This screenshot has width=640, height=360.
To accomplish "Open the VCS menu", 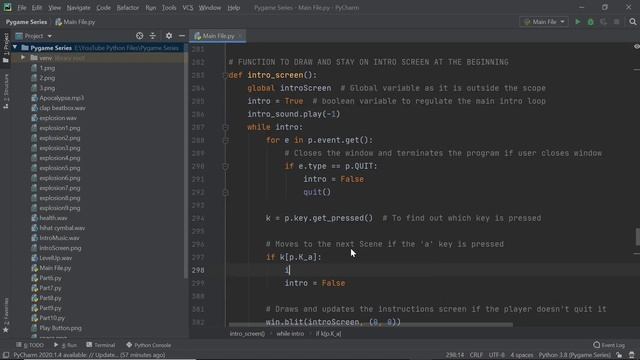I will point(188,7).
